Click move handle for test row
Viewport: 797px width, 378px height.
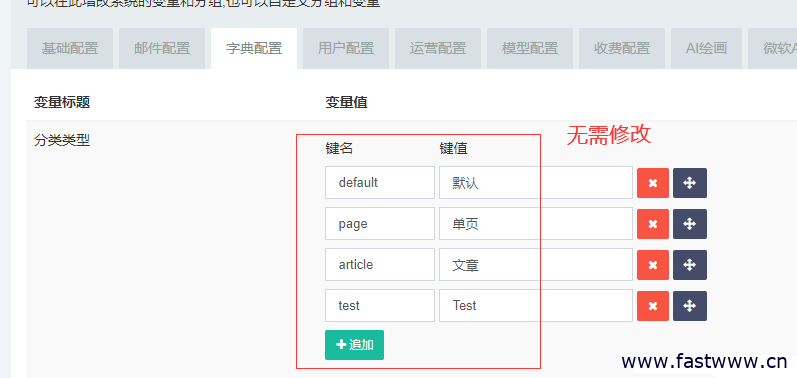(690, 306)
